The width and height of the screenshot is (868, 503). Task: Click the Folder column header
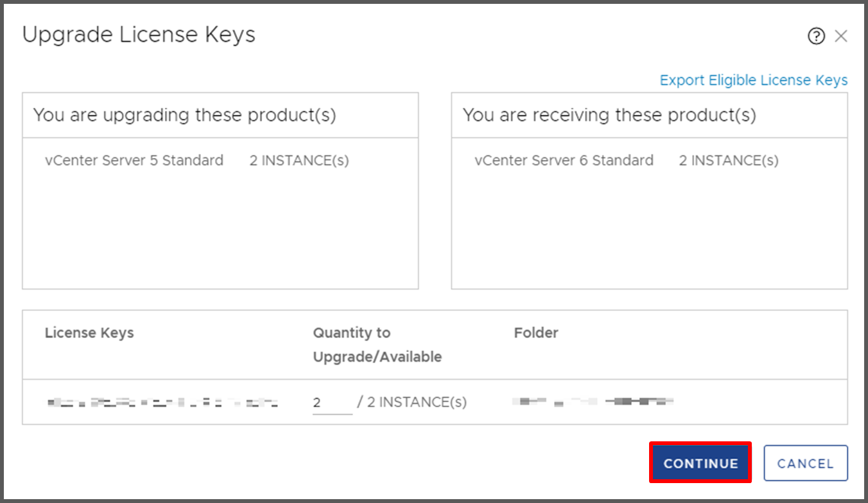coord(536,333)
